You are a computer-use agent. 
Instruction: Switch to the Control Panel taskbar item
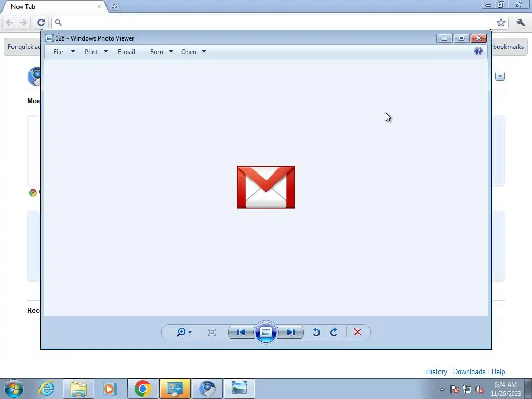pos(175,389)
